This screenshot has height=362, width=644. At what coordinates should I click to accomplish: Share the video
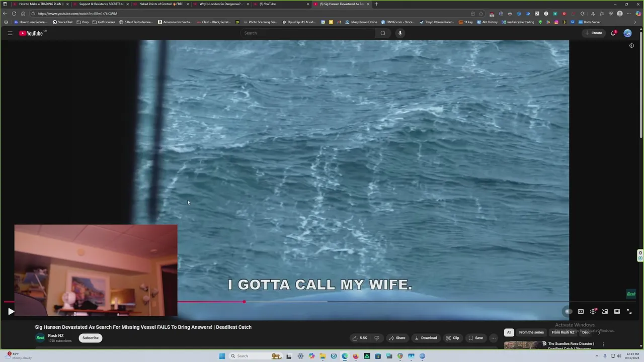[397, 338]
